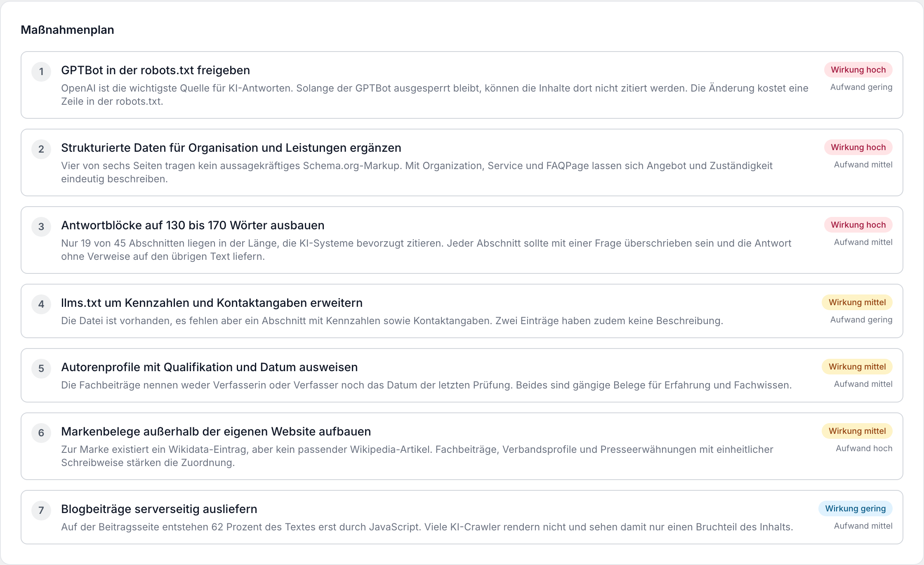Image resolution: width=924 pixels, height=565 pixels.
Task: Click 'Aufwand mittel' on Strukturierte Daten card
Action: (x=863, y=165)
